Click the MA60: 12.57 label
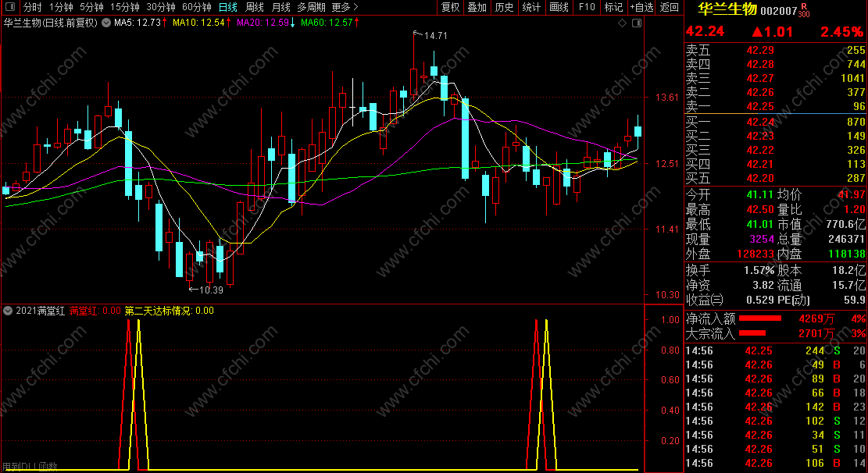The image size is (868, 473). (x=327, y=23)
